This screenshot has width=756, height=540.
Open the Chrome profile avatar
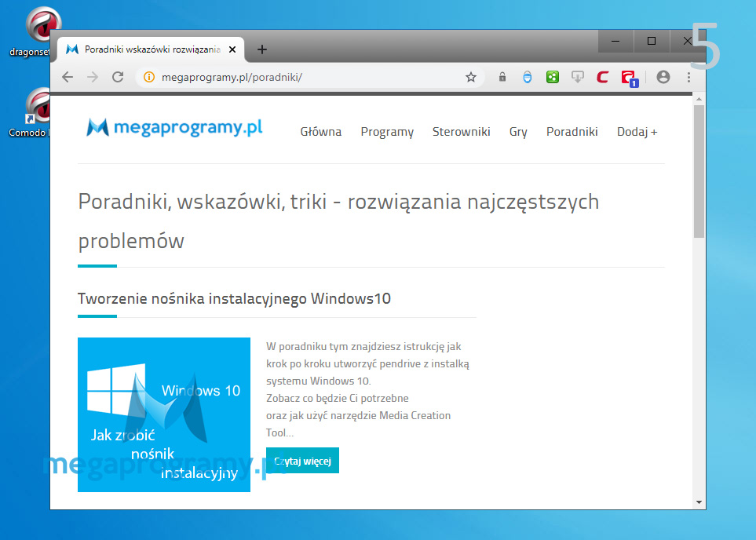click(663, 77)
